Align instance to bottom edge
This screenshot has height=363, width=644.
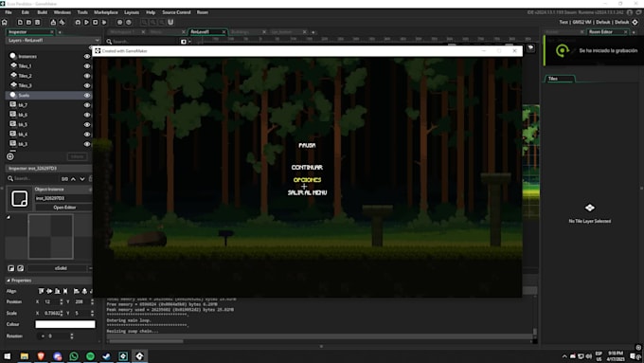pos(58,291)
